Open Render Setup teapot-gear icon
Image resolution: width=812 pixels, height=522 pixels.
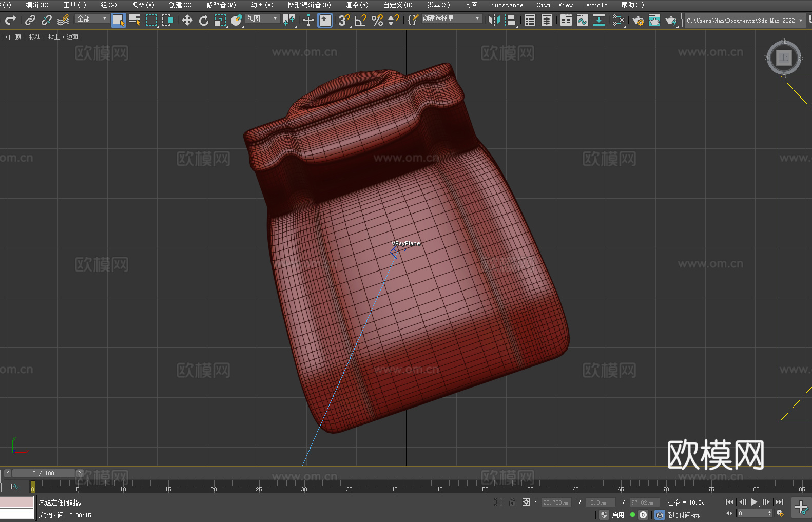638,20
